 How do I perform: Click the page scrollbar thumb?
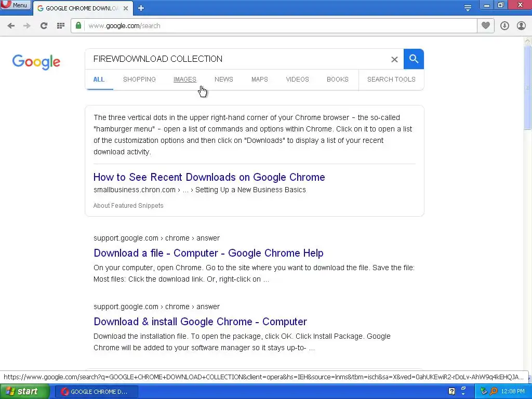point(527,87)
